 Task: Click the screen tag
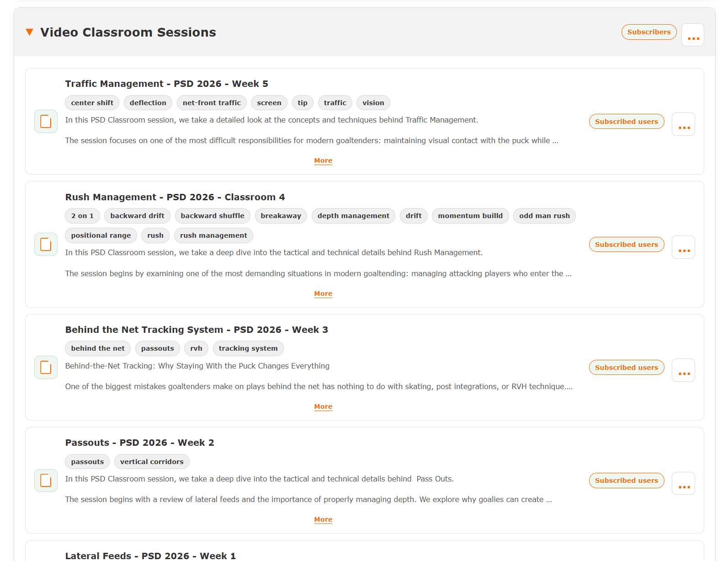[269, 103]
